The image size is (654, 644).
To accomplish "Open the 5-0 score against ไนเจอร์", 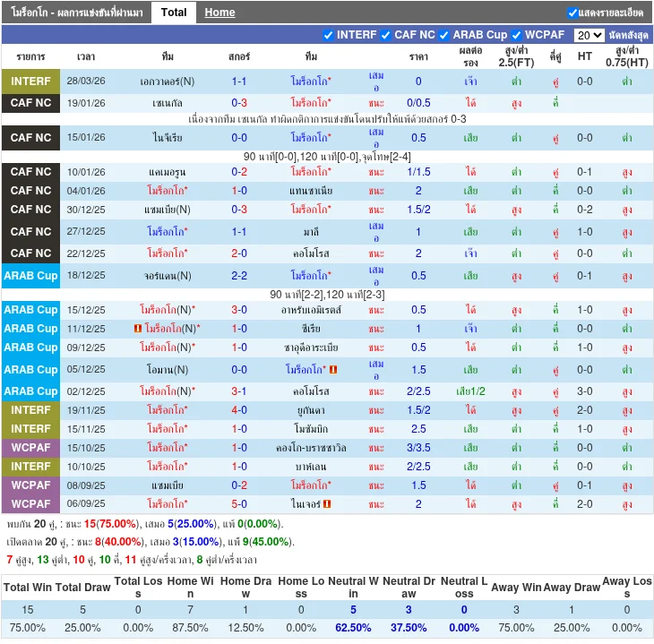I will (239, 504).
